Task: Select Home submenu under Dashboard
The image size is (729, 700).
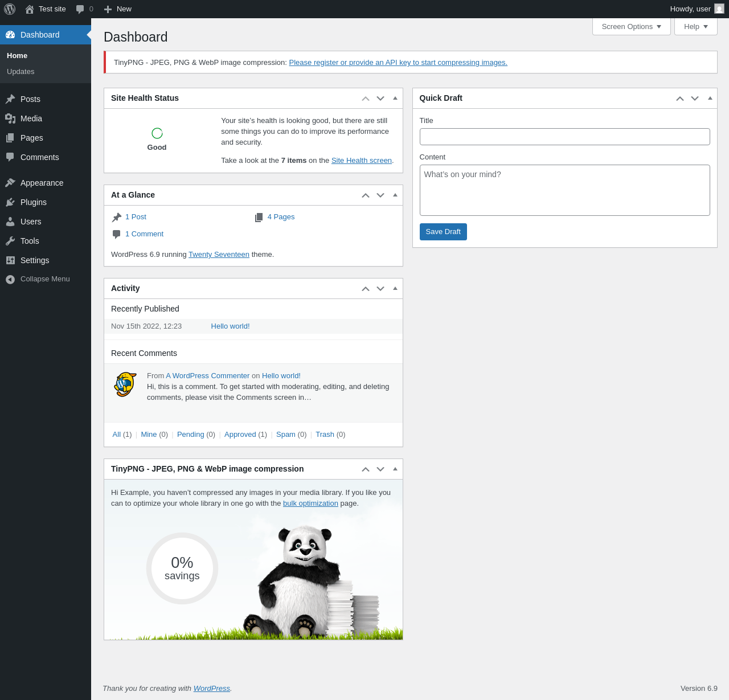Action: click(x=17, y=56)
